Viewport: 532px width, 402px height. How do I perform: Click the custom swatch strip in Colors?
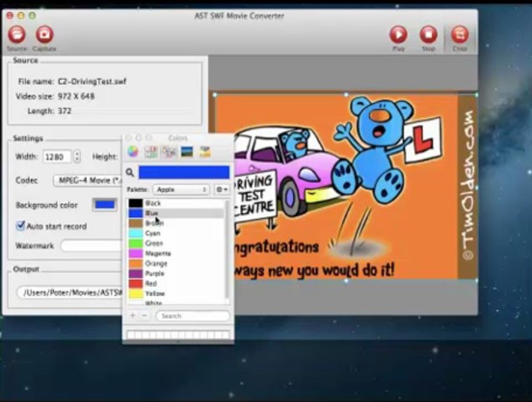(178, 334)
